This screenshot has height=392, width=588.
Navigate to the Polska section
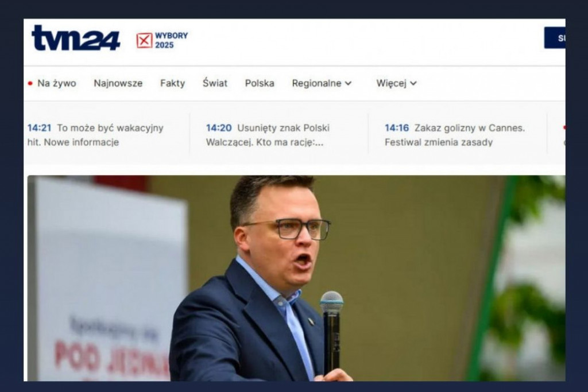pyautogui.click(x=260, y=83)
